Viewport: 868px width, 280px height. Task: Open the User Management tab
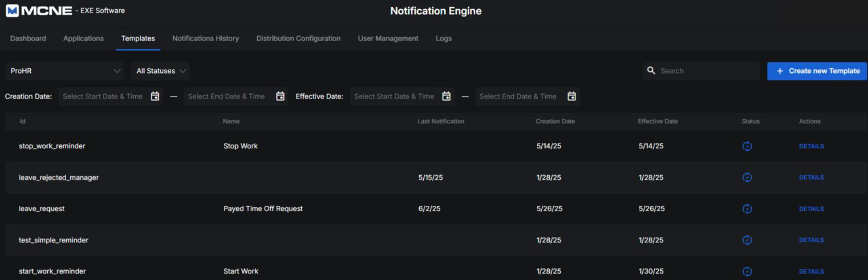(388, 39)
